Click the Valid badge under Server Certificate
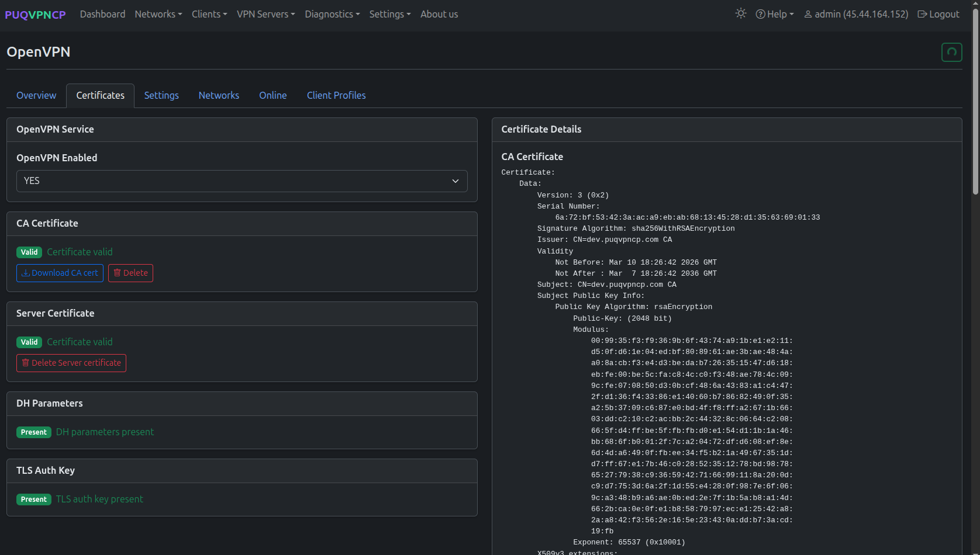This screenshot has height=555, width=980. click(29, 342)
